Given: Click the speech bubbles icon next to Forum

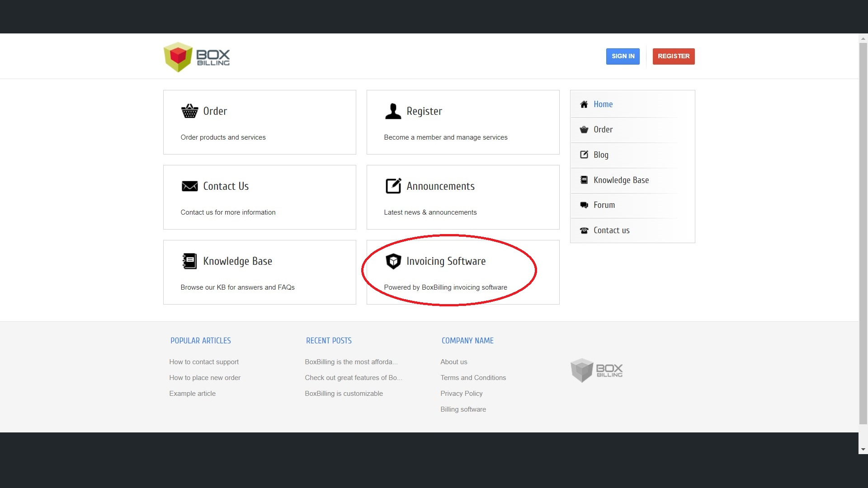Looking at the screenshot, I should (584, 205).
